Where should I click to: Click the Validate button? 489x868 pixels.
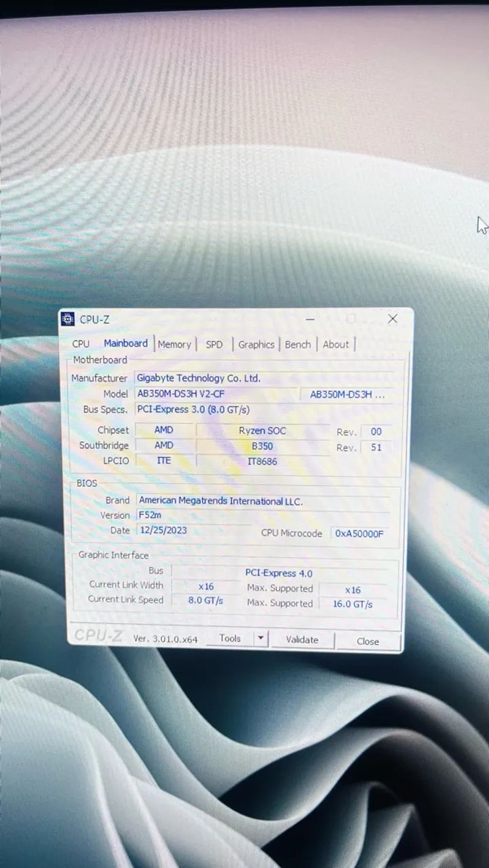[x=302, y=639]
